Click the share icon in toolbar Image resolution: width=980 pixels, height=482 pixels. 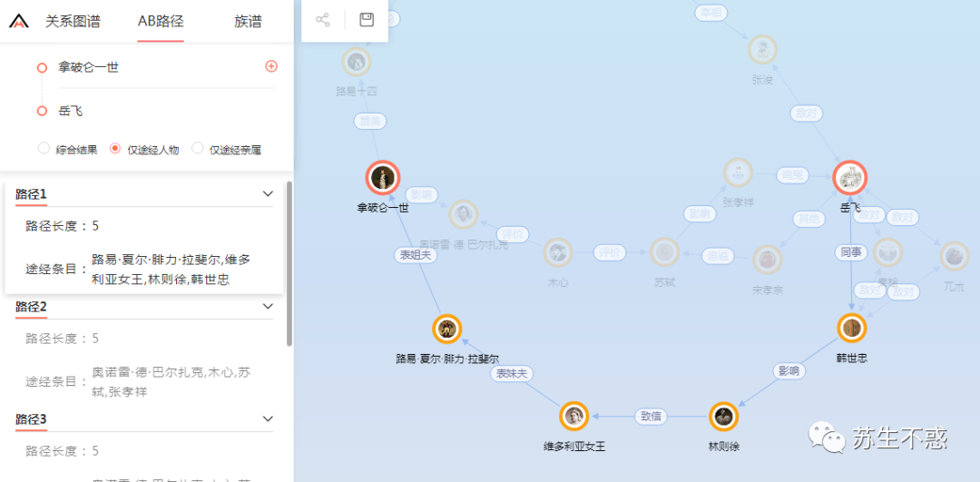click(322, 19)
